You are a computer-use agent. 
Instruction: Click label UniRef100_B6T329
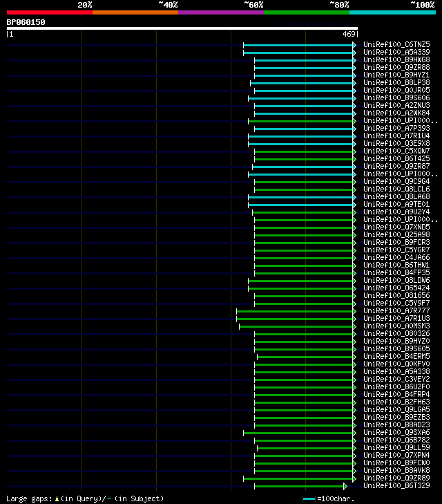[x=396, y=485]
